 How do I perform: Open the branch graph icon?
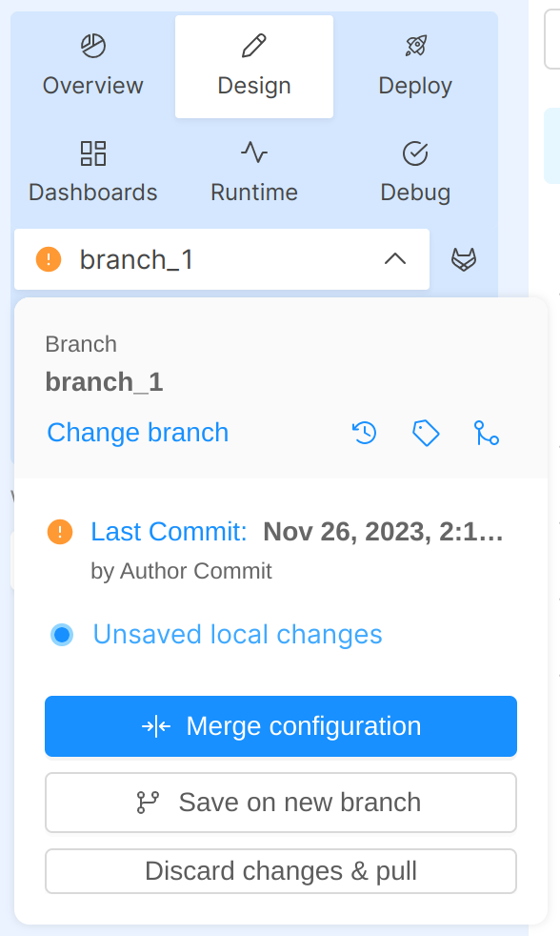click(x=488, y=433)
